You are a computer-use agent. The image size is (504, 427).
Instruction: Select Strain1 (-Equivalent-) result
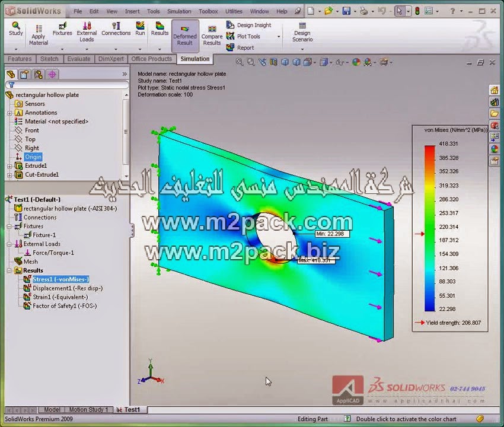(x=60, y=297)
